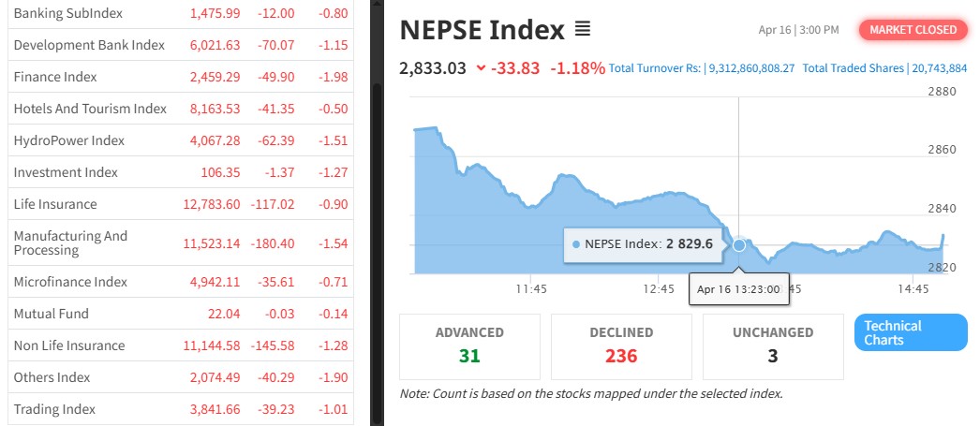The width and height of the screenshot is (980, 426).
Task: Click the UNCHANGED 3 stocks card
Action: [773, 345]
